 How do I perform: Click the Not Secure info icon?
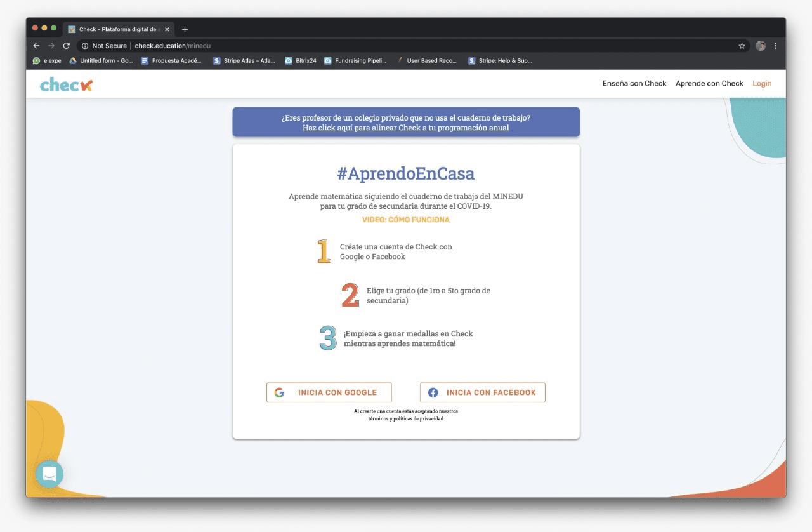click(x=85, y=46)
